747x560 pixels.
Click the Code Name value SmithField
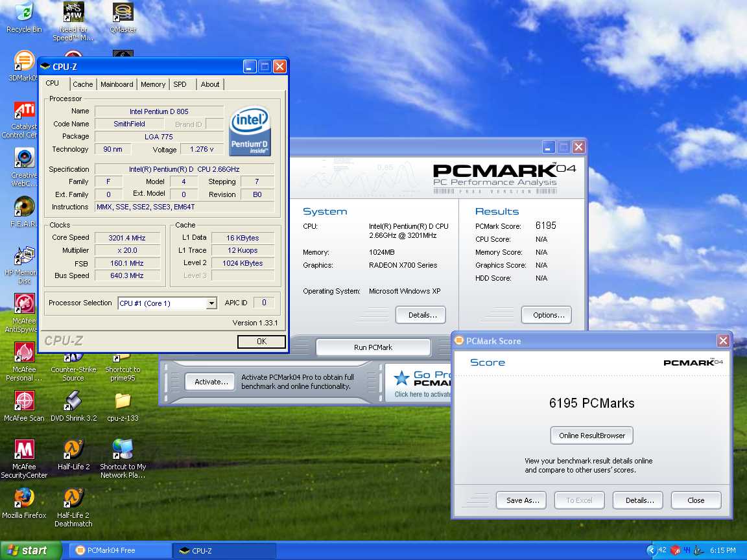[x=129, y=124]
